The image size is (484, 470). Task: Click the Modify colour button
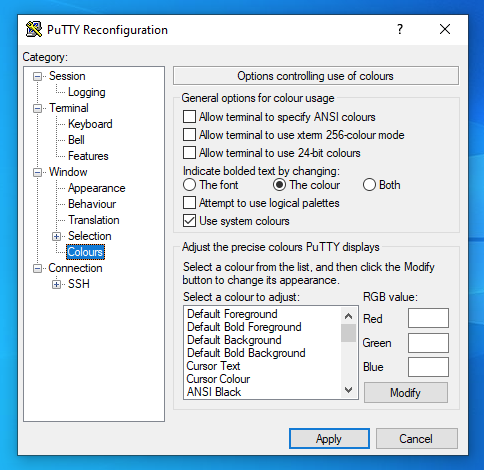[406, 393]
